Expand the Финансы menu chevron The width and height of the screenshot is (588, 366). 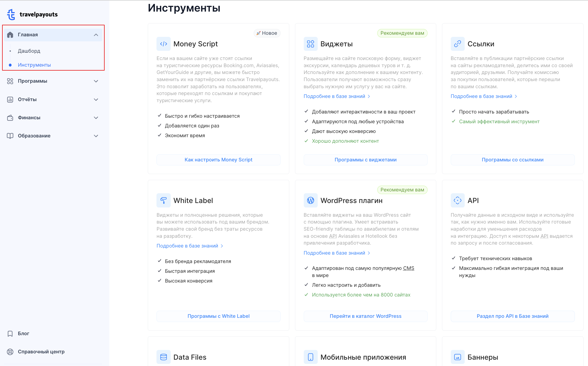(96, 118)
